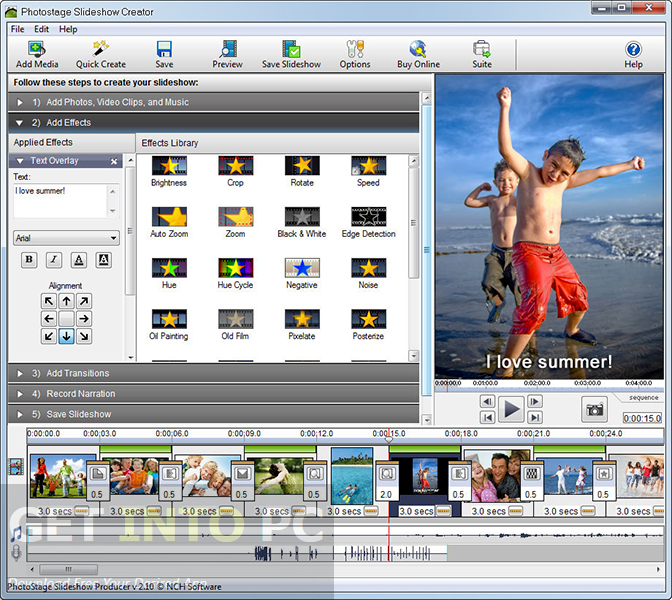The image size is (672, 600).
Task: Align text to top-left
Action: click(49, 301)
